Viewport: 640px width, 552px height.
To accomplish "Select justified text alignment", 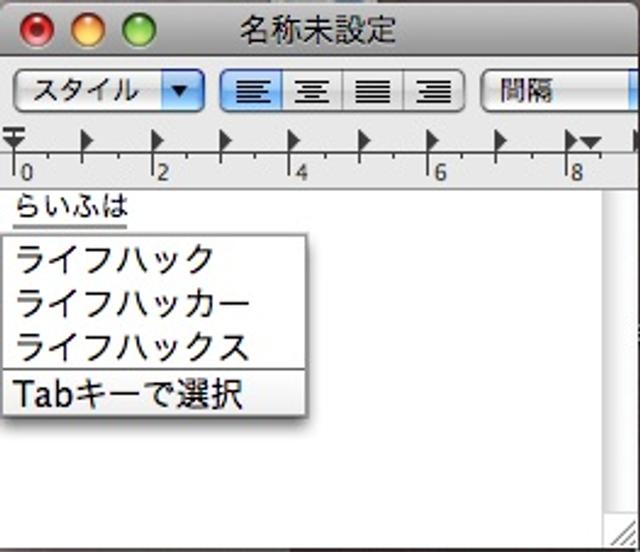I will pos(373,90).
